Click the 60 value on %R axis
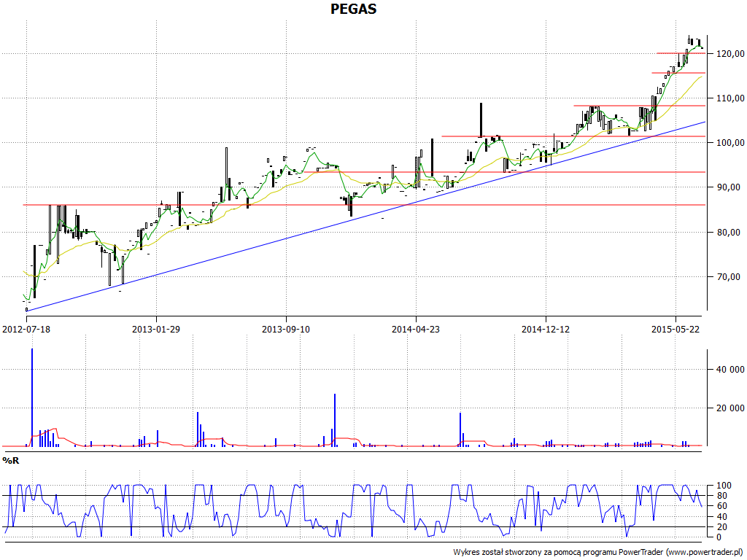 click(721, 506)
